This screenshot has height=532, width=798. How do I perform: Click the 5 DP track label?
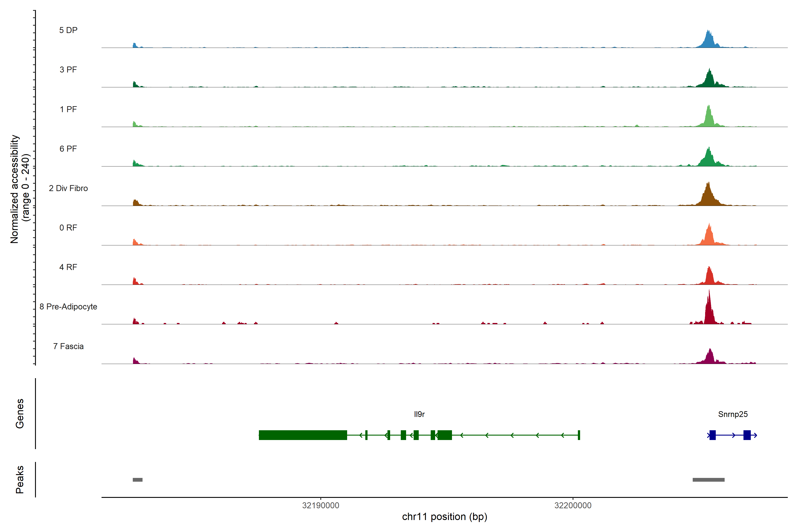pos(68,30)
